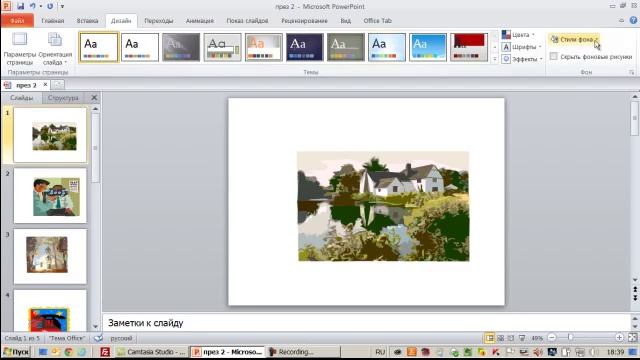Switch to the Слайды pane tab
640x360 pixels.
(22, 98)
